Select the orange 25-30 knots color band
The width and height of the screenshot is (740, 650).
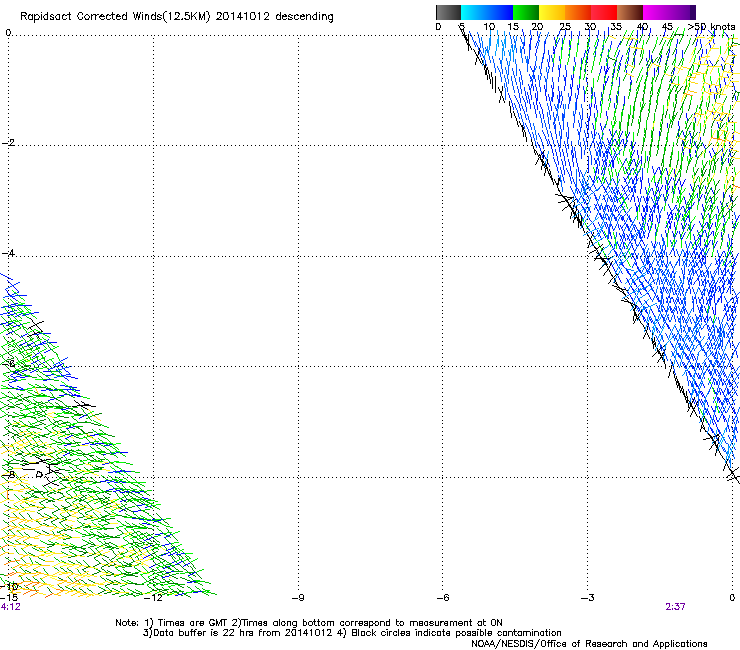point(578,12)
